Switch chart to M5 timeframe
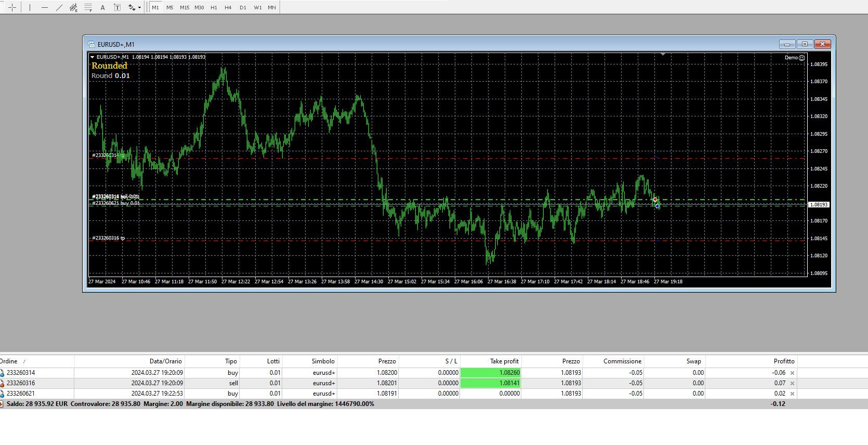868x445 pixels. [x=170, y=7]
